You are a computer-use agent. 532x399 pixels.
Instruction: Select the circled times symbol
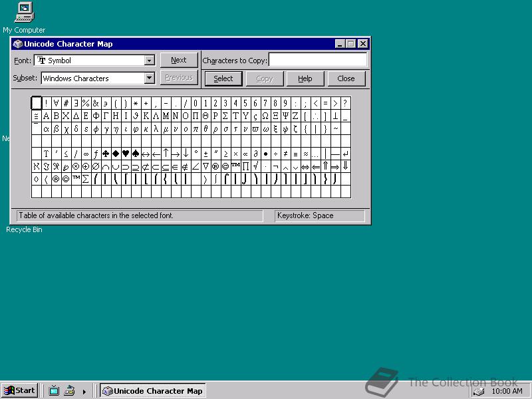pyautogui.click(x=76, y=166)
